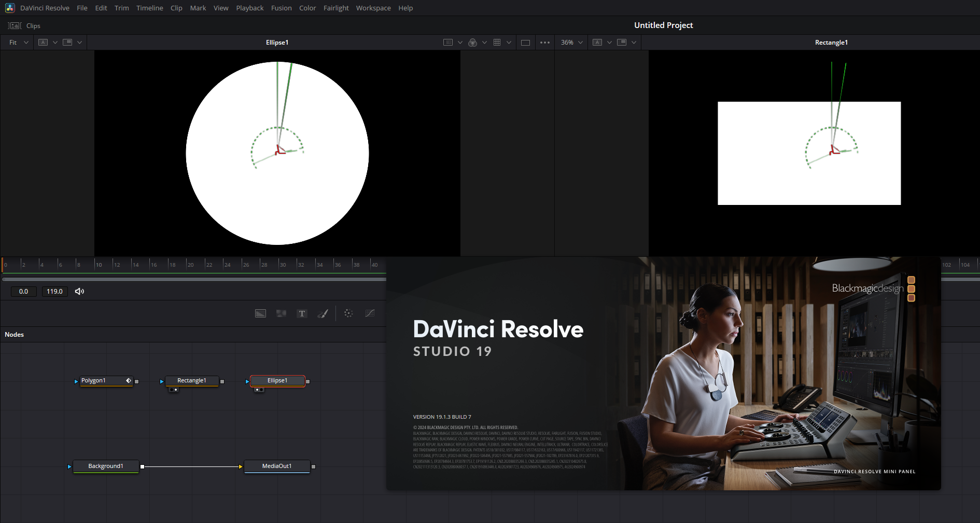Open the Fusion menu
The image size is (980, 523).
click(x=281, y=8)
